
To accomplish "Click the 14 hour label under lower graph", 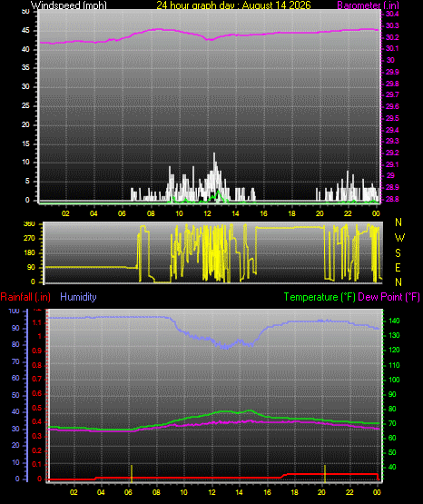I will (239, 492).
